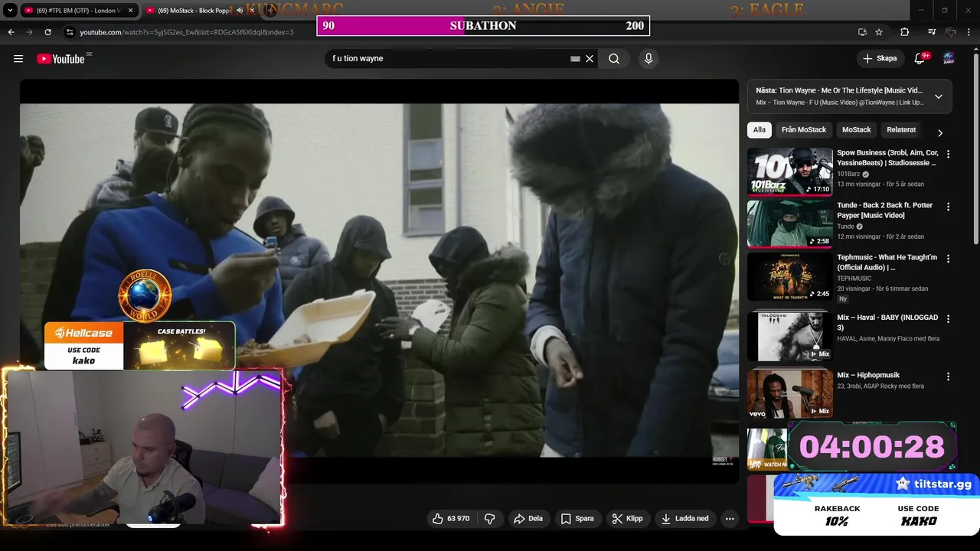
Task: Click the Skapa create button
Action: click(880, 59)
